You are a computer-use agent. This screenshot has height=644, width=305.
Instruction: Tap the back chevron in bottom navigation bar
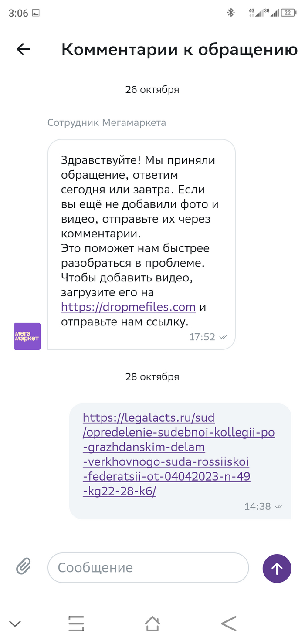(228, 623)
